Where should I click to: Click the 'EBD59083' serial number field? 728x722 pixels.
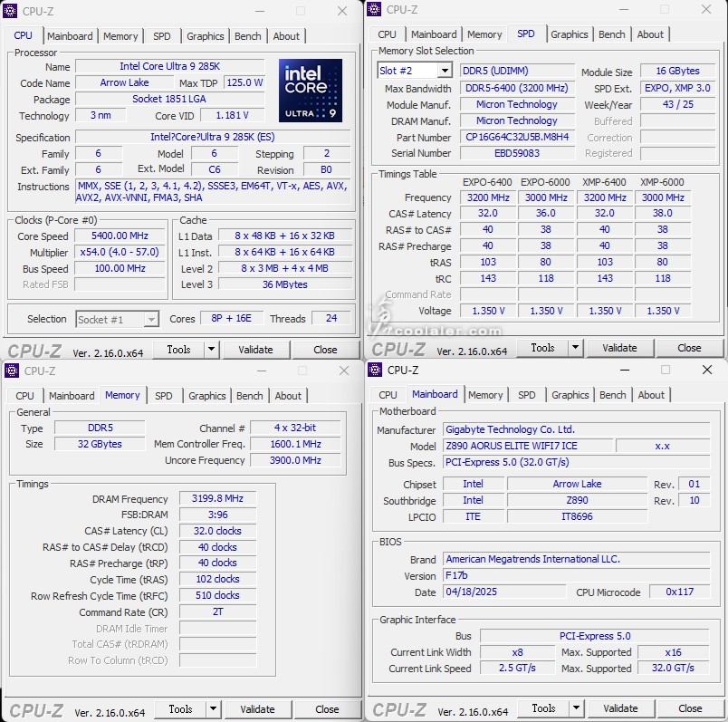click(x=517, y=153)
